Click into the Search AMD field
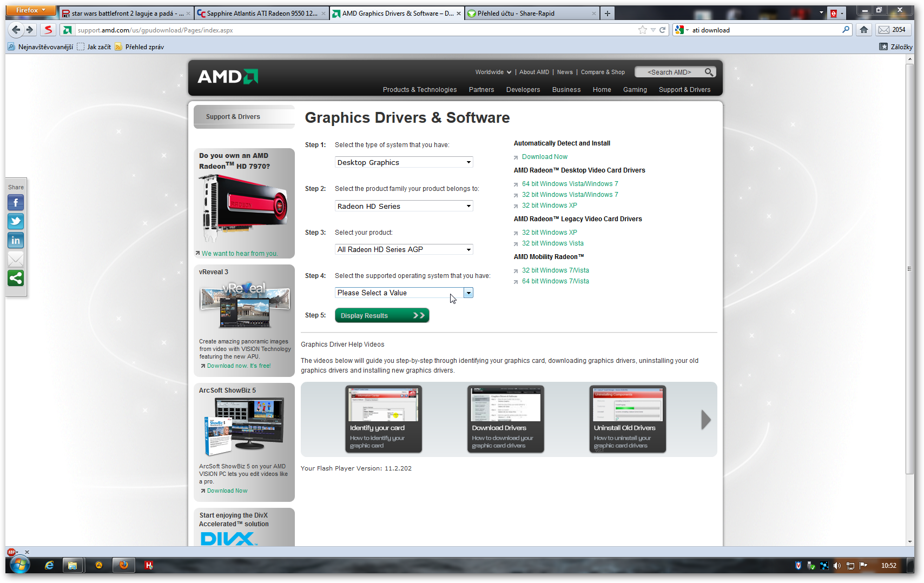 tap(669, 72)
